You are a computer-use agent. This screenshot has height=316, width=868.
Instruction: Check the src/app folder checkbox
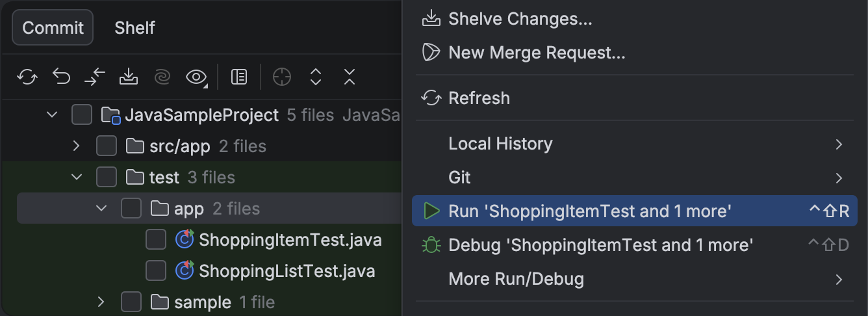click(x=107, y=146)
